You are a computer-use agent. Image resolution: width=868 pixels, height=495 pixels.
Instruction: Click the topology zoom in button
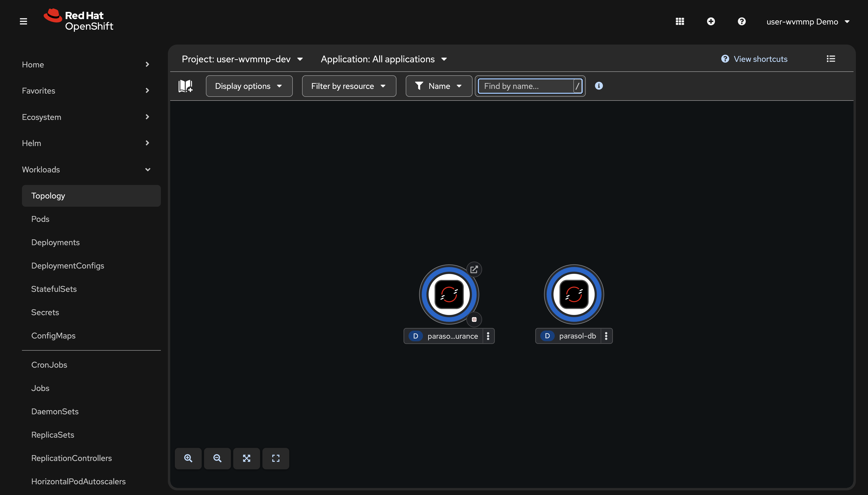[188, 458]
